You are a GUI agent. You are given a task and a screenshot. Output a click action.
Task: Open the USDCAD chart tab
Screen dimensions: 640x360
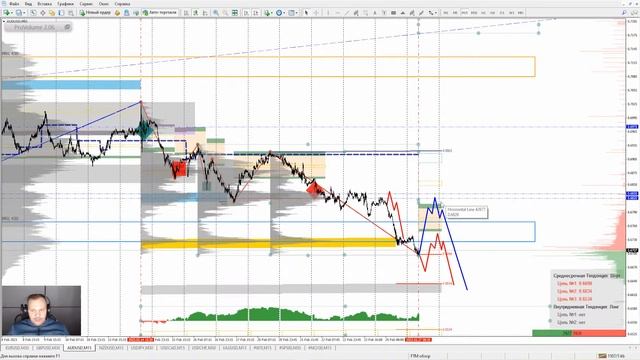tap(172, 348)
